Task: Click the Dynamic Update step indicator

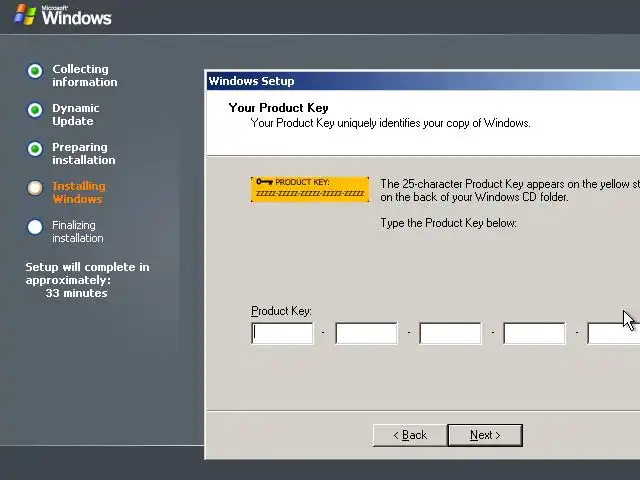Action: click(35, 110)
